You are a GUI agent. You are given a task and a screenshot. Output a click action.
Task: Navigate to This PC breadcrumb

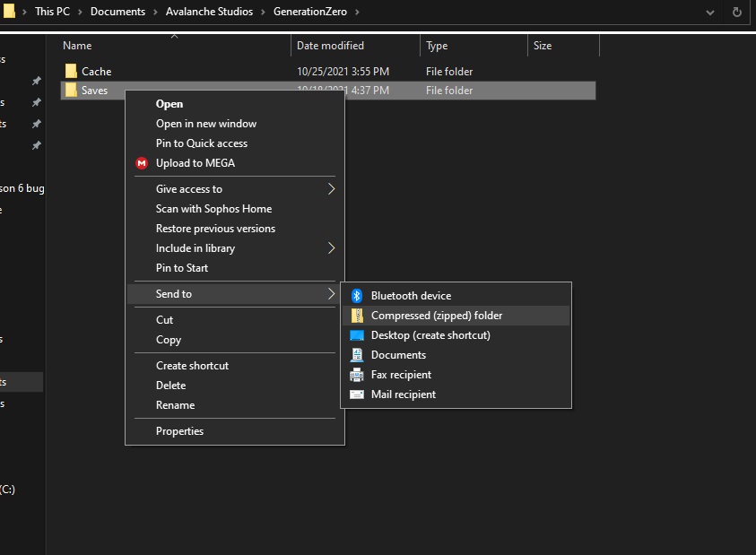[x=53, y=12]
